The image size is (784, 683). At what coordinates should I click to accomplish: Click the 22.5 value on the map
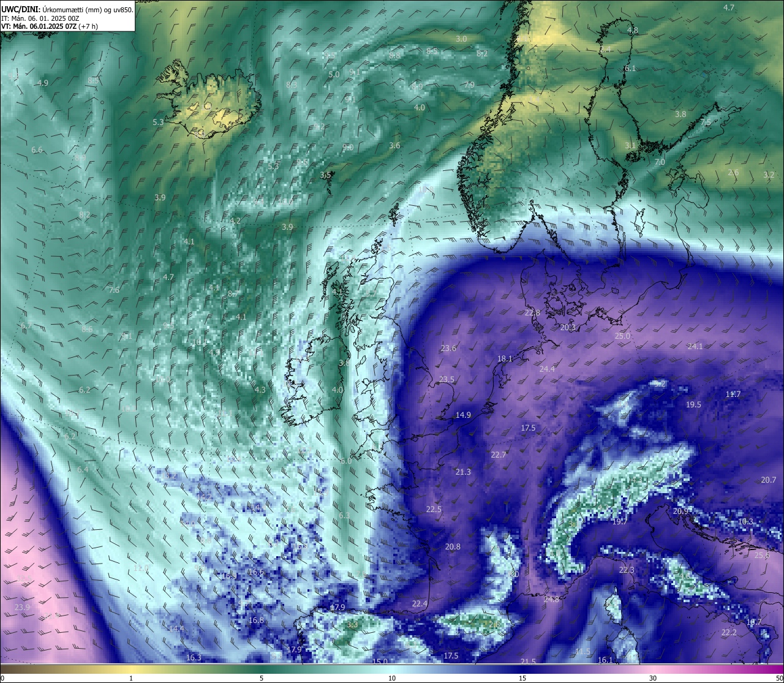(x=434, y=509)
